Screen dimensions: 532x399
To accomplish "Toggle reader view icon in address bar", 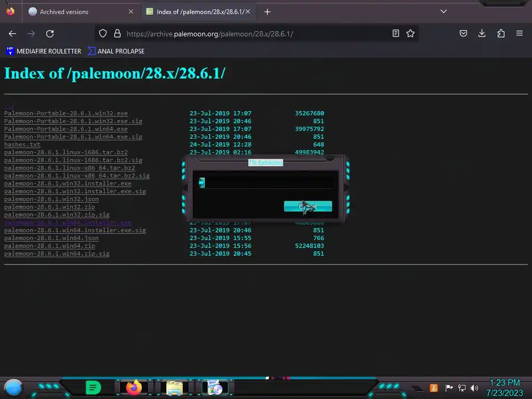I will (x=395, y=33).
